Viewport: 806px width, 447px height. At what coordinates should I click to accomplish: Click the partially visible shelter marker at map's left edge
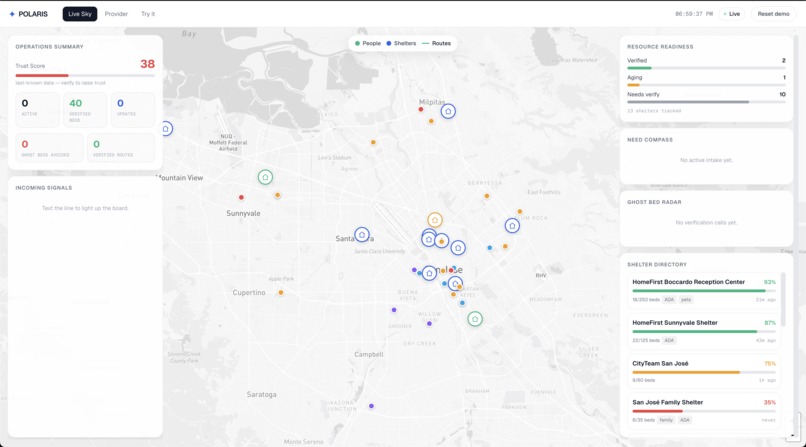pos(166,128)
